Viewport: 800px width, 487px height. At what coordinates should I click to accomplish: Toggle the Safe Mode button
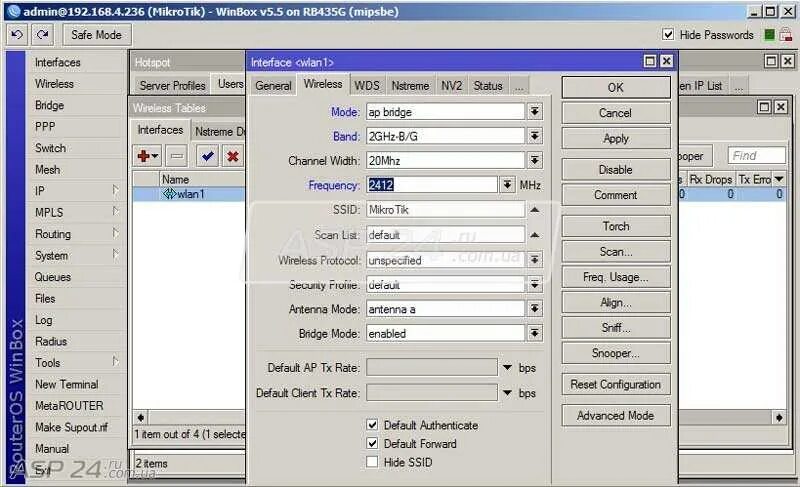coord(97,35)
